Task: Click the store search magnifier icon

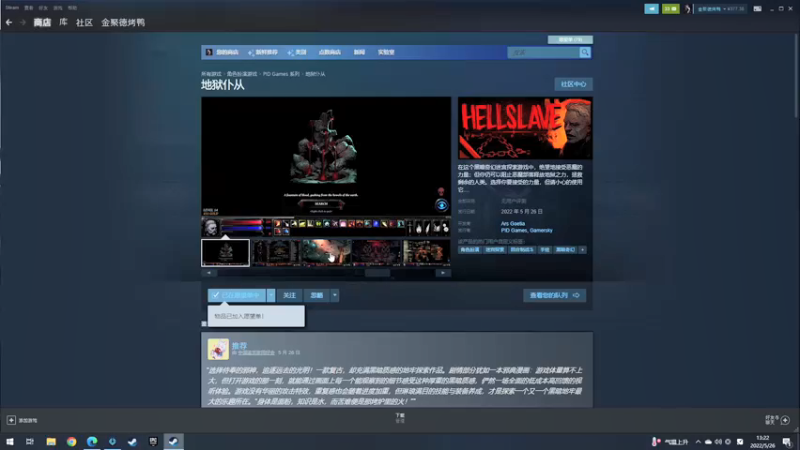Action: coord(585,52)
